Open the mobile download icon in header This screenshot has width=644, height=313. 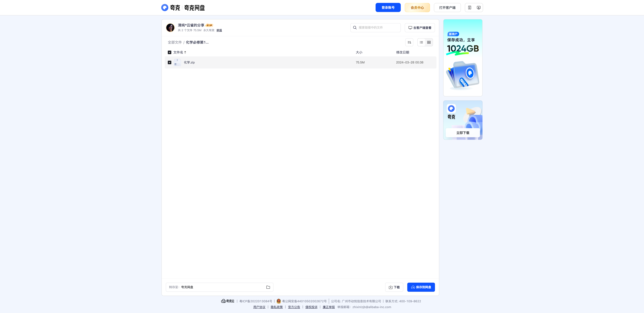(x=470, y=8)
